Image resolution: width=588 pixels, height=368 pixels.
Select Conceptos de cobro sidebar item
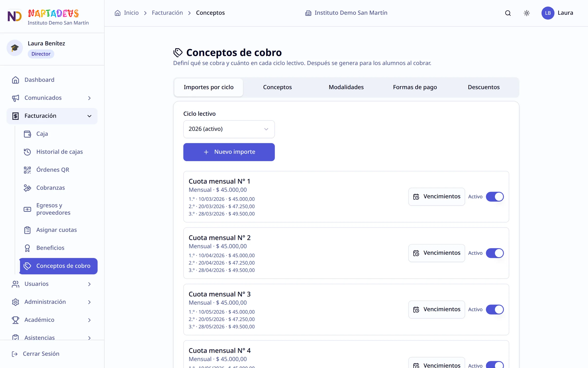click(58, 266)
